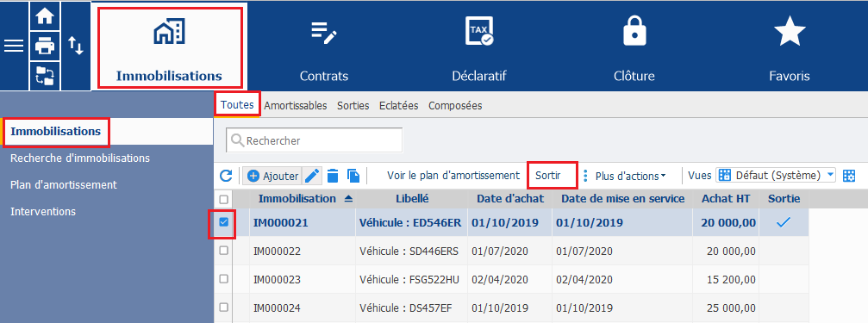
Task: Delete with the trash icon
Action: (x=333, y=176)
